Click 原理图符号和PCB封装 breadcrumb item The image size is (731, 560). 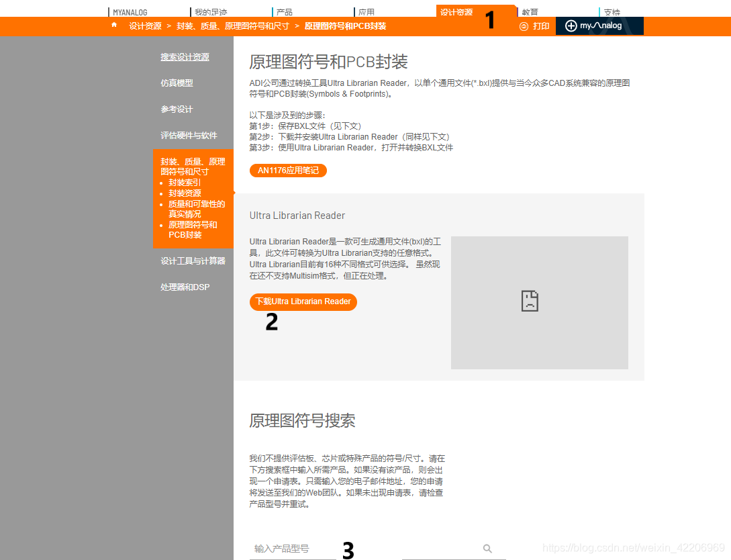(x=345, y=26)
